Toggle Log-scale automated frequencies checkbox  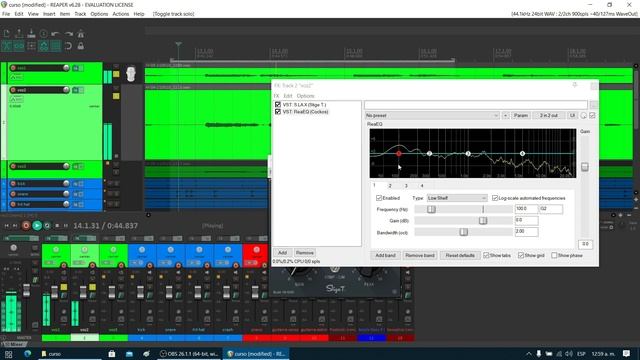point(495,198)
